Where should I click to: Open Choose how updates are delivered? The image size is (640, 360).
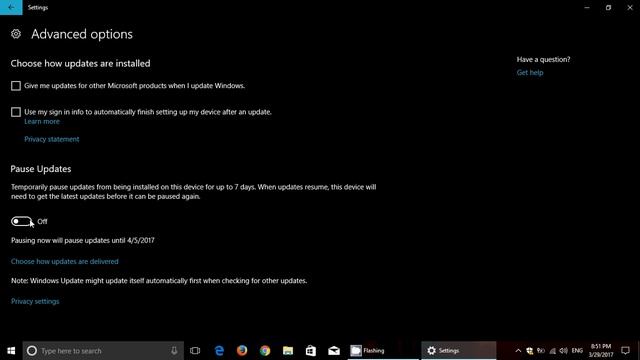pos(64,261)
